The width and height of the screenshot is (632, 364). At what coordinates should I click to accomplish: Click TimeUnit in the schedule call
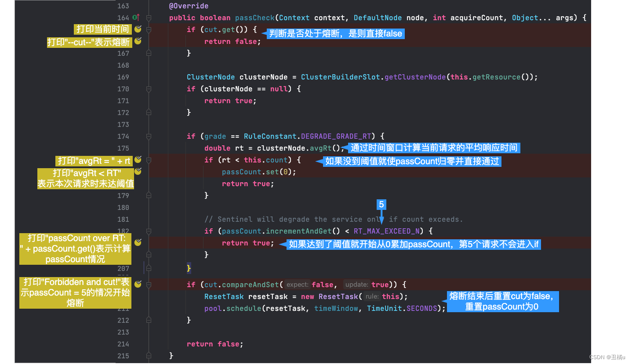(385, 308)
